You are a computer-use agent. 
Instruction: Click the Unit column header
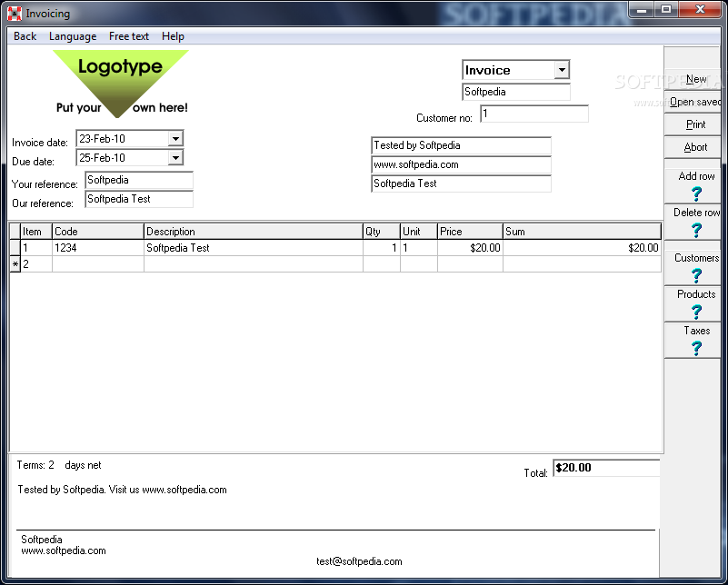pyautogui.click(x=419, y=232)
